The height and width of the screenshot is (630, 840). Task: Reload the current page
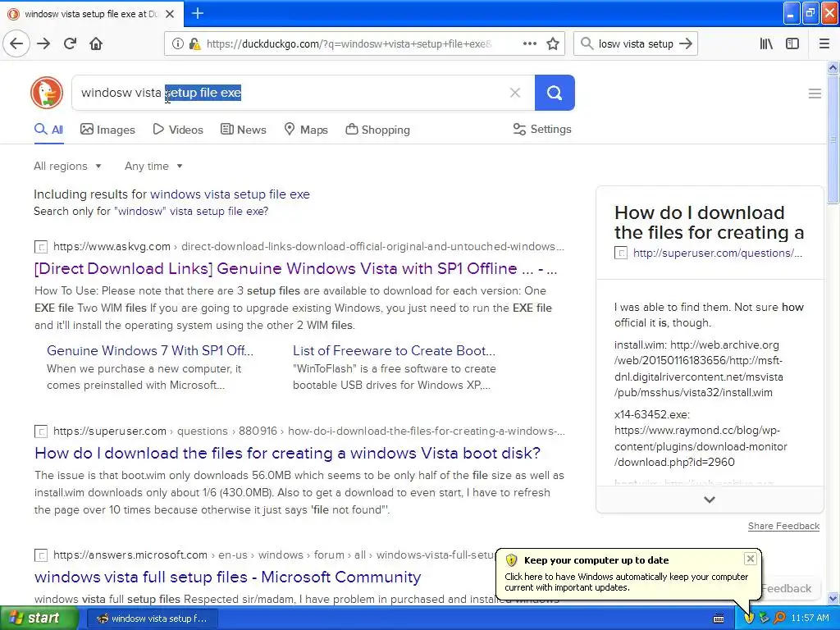click(x=70, y=43)
